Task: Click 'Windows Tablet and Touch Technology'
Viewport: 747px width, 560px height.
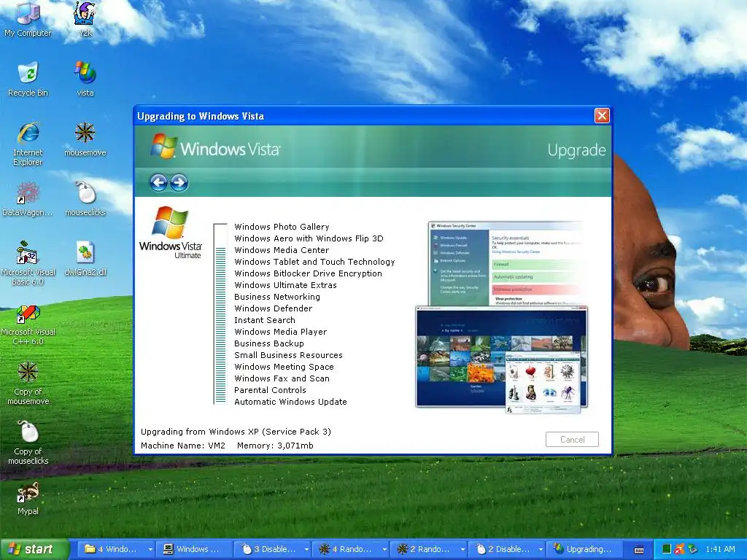Action: click(x=314, y=262)
